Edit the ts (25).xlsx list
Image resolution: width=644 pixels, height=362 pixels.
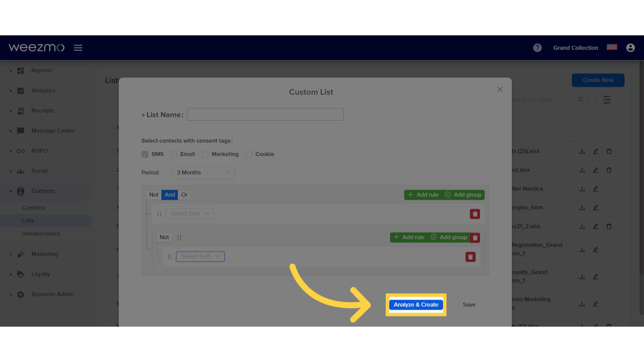click(x=596, y=151)
